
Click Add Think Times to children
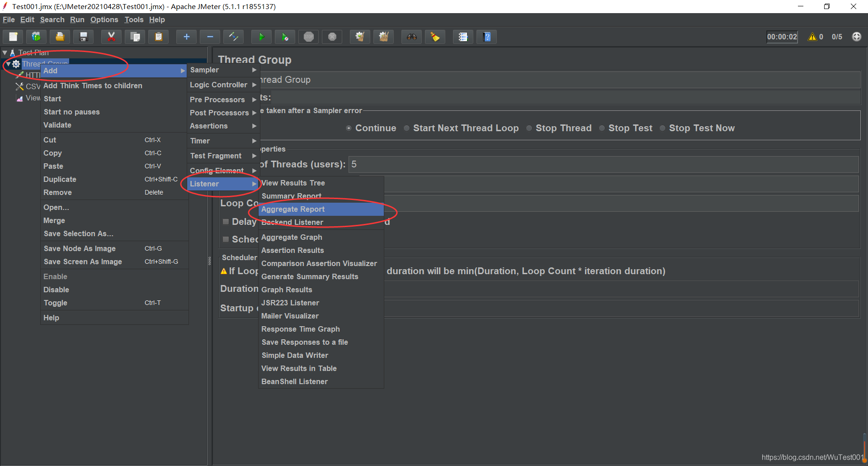coord(114,86)
